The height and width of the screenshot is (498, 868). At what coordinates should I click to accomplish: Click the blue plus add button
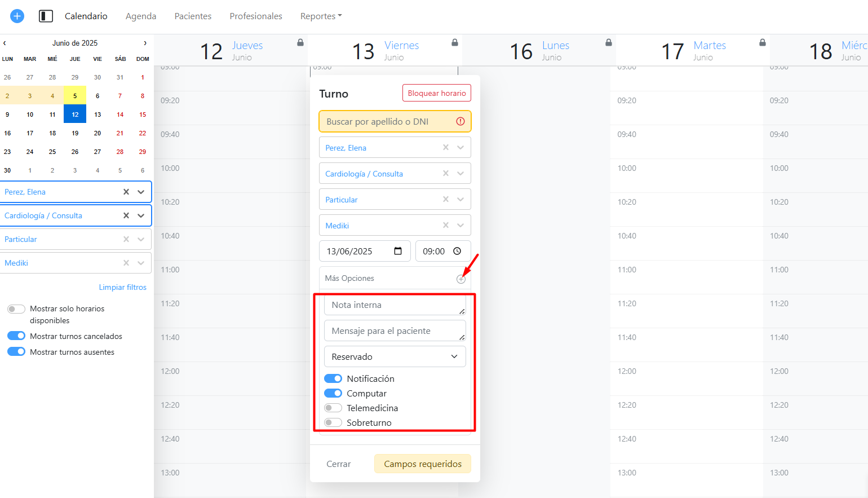click(x=17, y=16)
